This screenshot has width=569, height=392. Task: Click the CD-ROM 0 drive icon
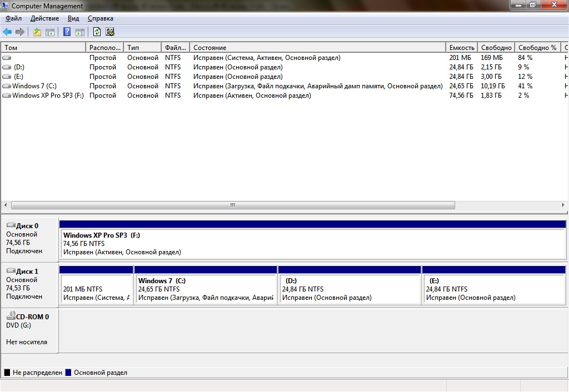click(11, 316)
